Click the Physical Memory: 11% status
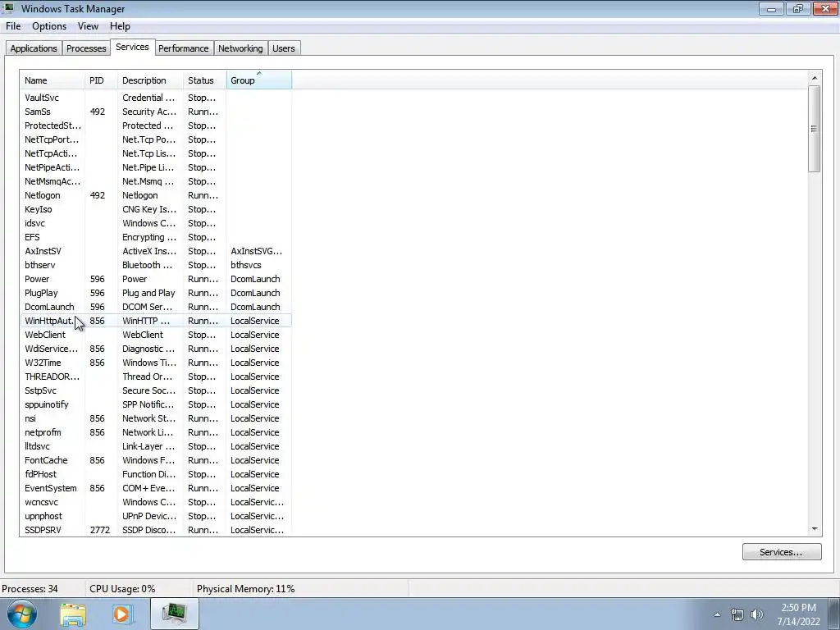This screenshot has width=840, height=630. coord(246,588)
